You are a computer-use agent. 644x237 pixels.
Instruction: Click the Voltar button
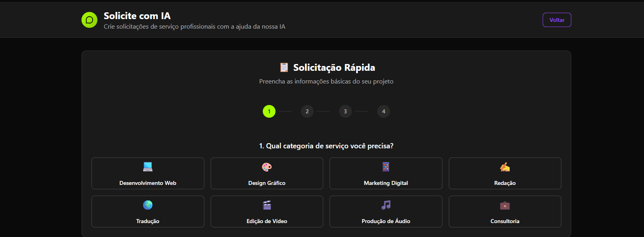(557, 19)
